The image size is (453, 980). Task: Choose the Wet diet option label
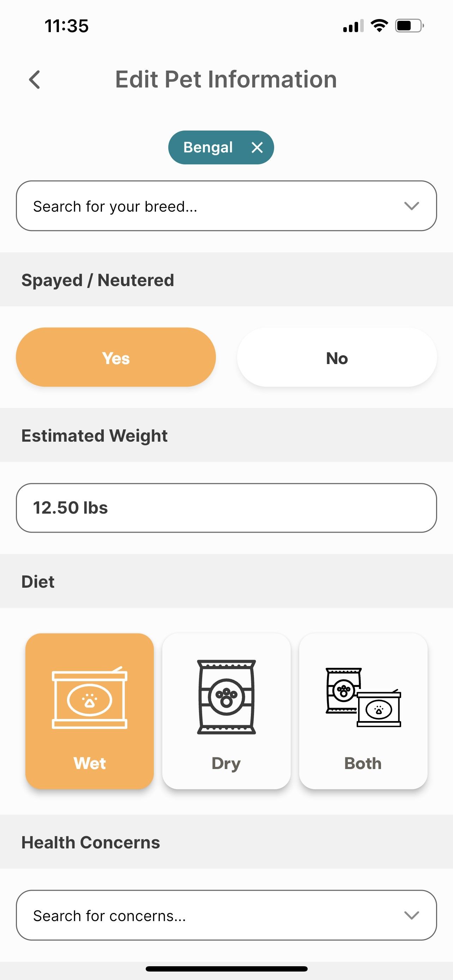[90, 763]
